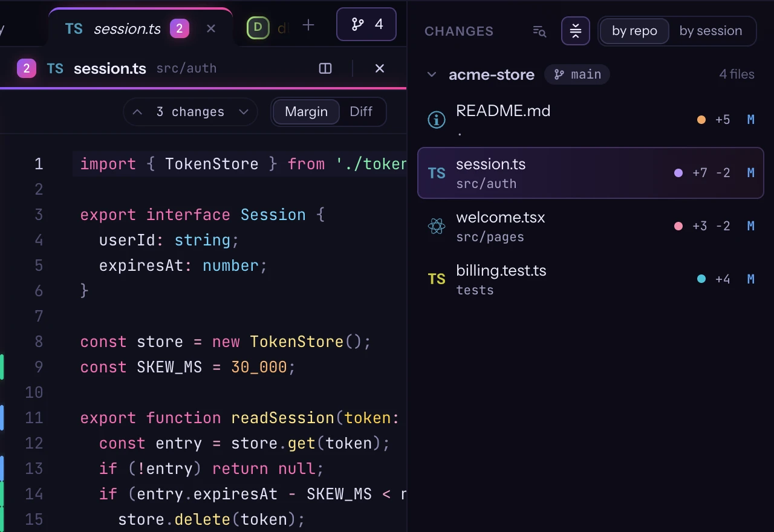Image resolution: width=774 pixels, height=532 pixels.
Task: Click the src/auth path in editor header
Action: click(x=186, y=68)
